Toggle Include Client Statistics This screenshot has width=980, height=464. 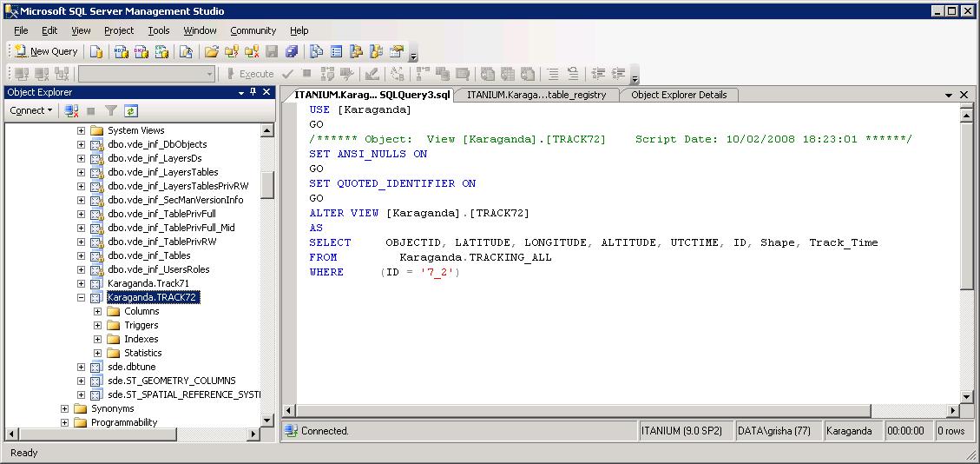(x=443, y=74)
